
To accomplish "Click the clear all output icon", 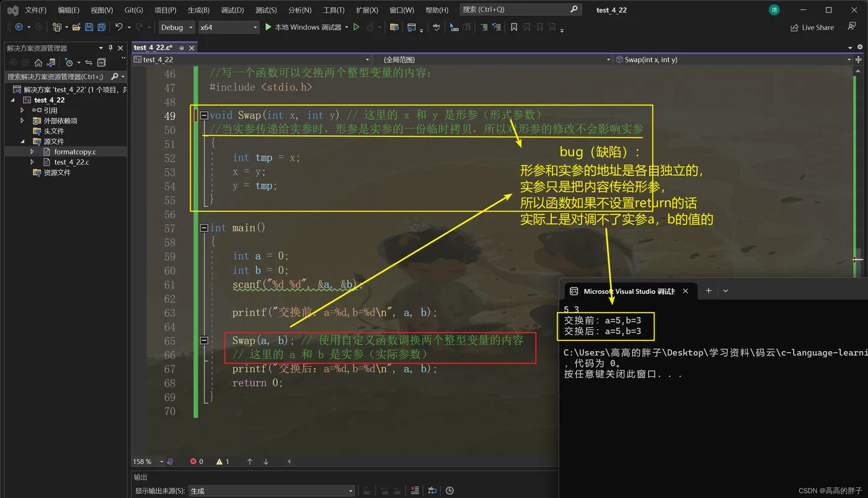I will coord(415,491).
